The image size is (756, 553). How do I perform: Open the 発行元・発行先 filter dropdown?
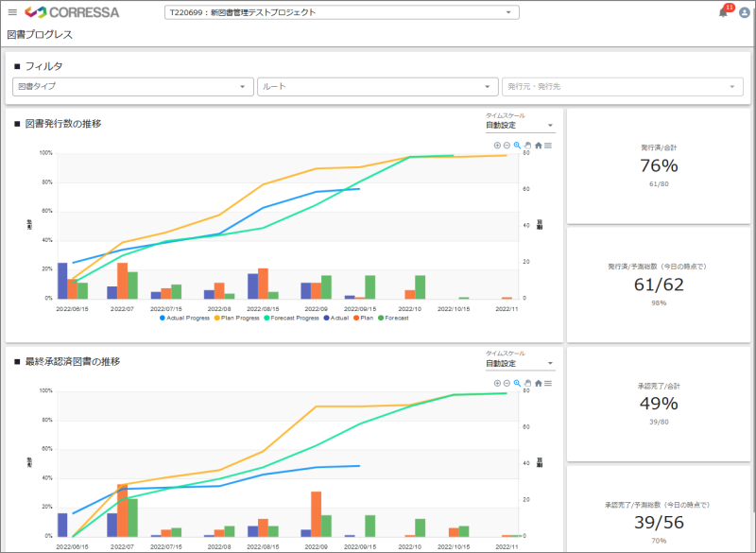click(623, 87)
